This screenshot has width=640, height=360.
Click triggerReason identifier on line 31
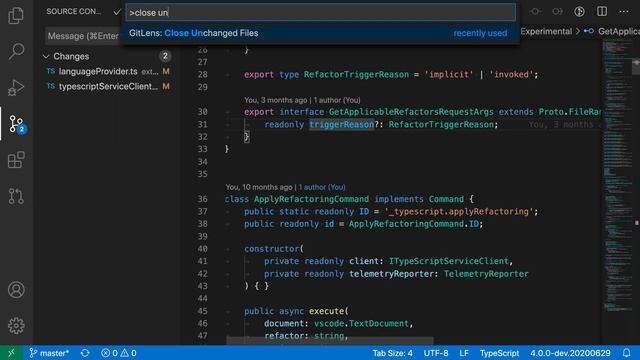point(341,124)
